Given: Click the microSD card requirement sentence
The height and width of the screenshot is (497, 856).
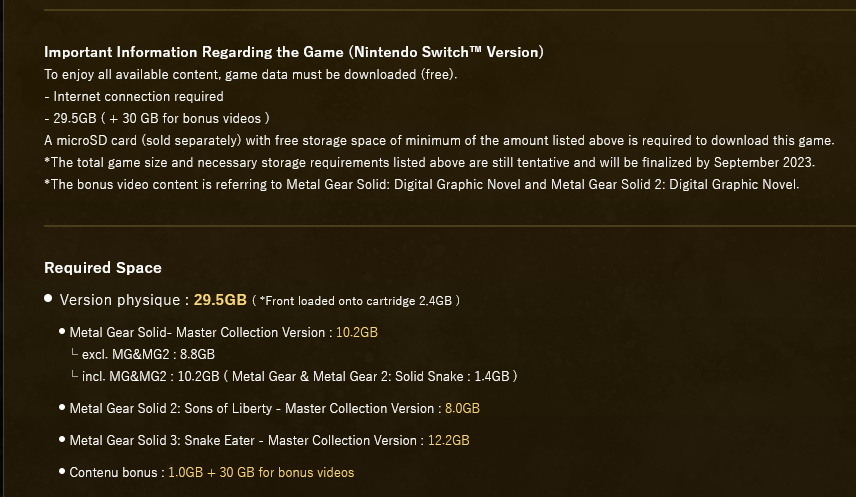Looking at the screenshot, I should point(439,140).
